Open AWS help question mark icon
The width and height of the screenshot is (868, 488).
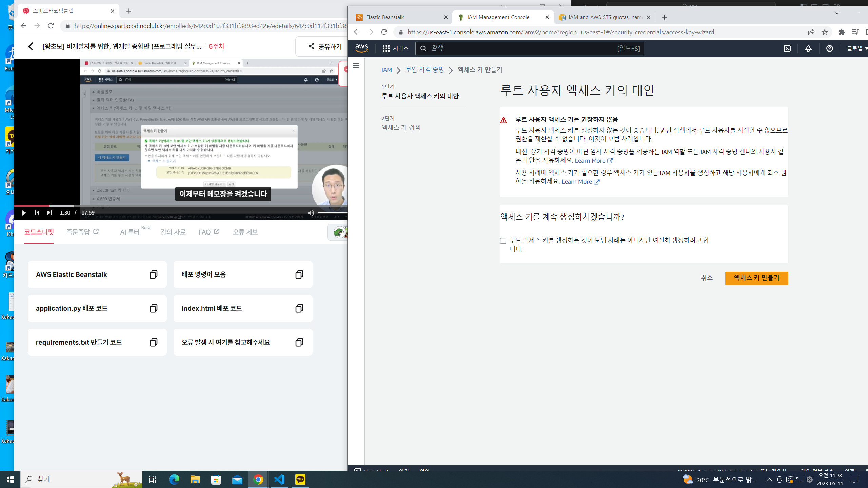tap(829, 48)
